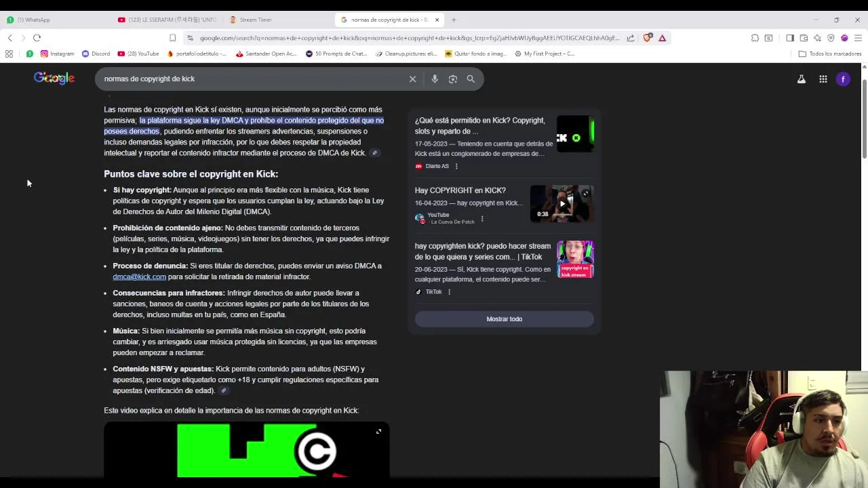868x488 pixels.
Task: Open the Google apps grid
Action: point(823,79)
